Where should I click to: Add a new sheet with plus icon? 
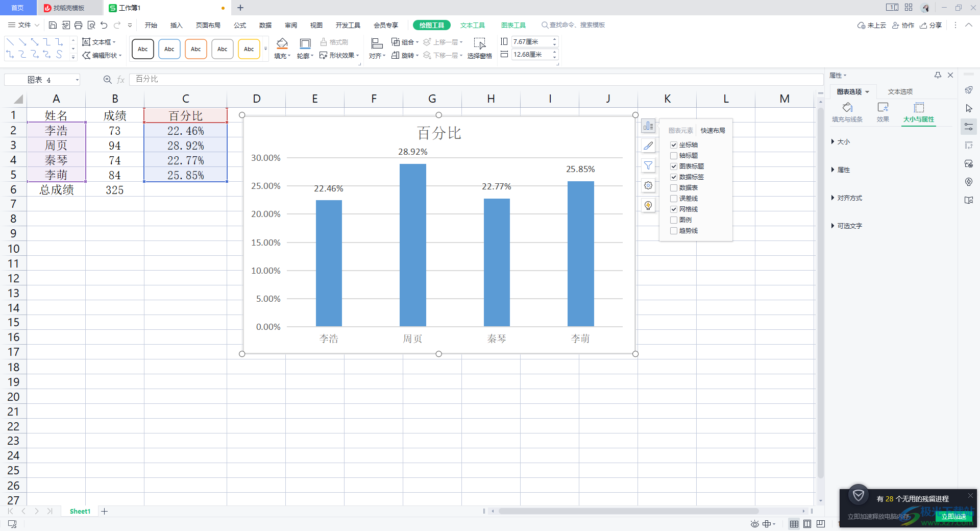click(x=104, y=511)
